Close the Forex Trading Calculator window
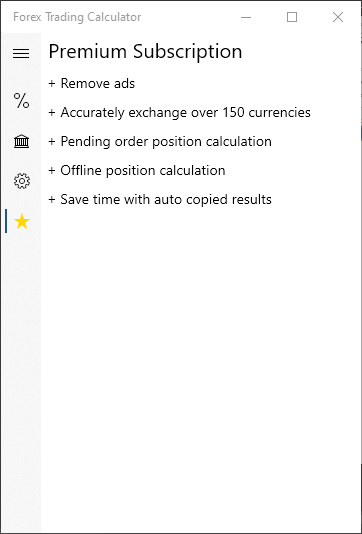This screenshot has width=362, height=534. click(x=338, y=17)
